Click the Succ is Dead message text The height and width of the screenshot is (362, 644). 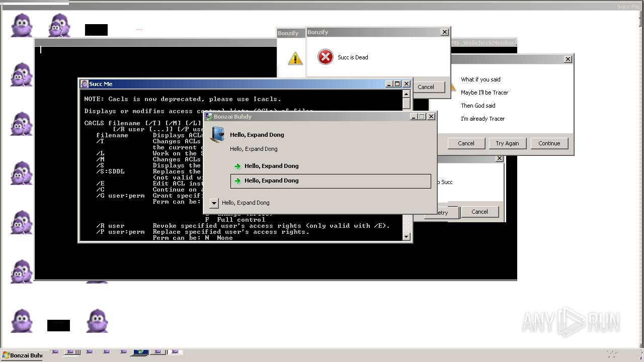353,57
